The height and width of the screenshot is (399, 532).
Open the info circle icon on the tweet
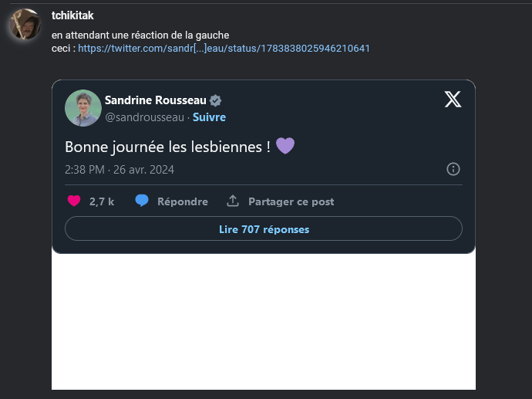[x=453, y=169]
